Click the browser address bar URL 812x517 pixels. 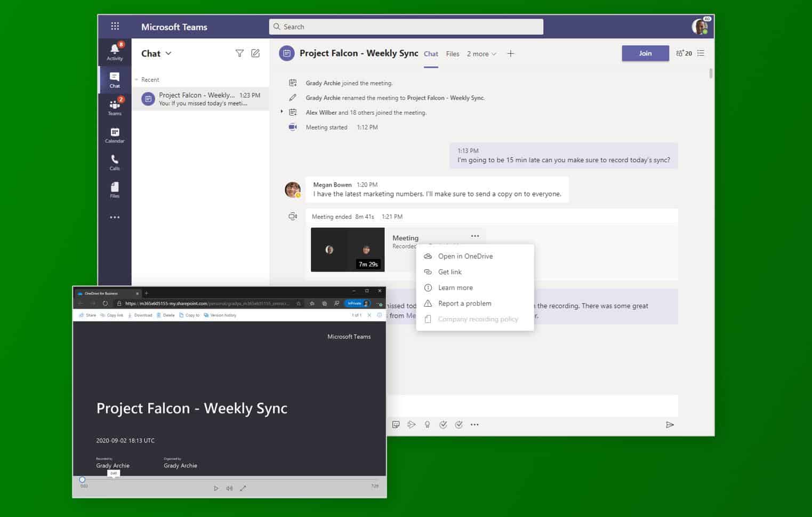pyautogui.click(x=208, y=304)
